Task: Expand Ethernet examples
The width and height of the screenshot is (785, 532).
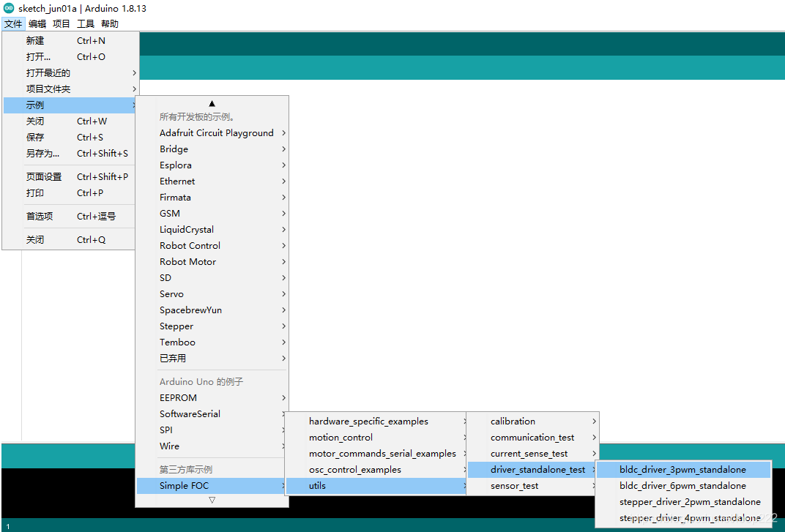Action: 212,181
